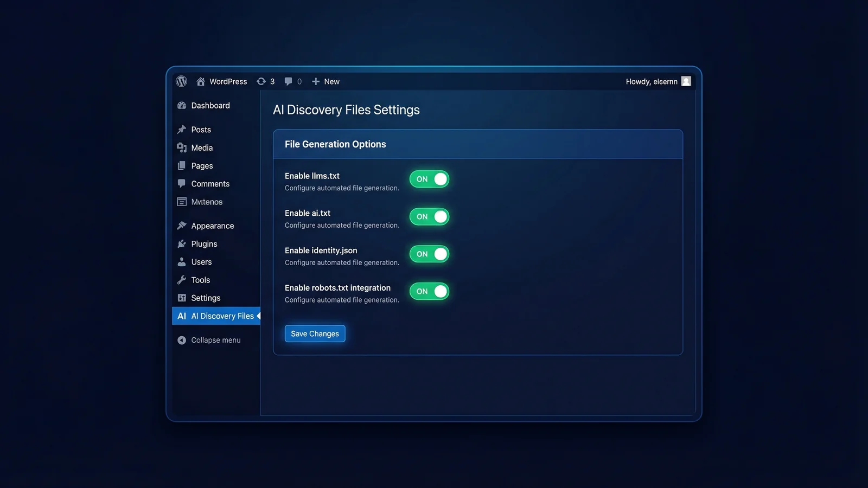Open the home icon beside WordPress
The width and height of the screenshot is (868, 488).
pos(201,81)
